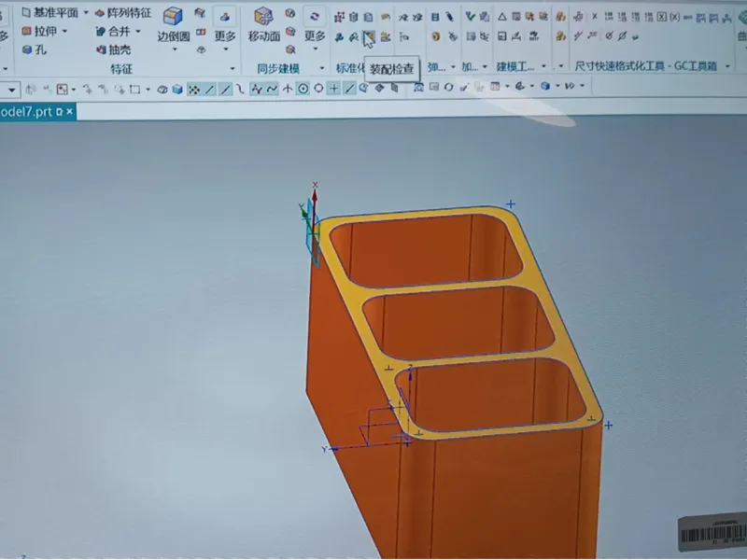Click the plain X icon in GC toolbox
Viewport: 747px width, 560px height.
pyautogui.click(x=595, y=17)
